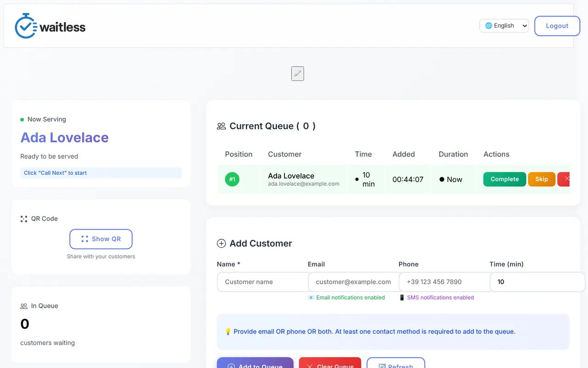Click the Actions column header
Image resolution: width=588 pixels, height=368 pixels.
coord(497,154)
